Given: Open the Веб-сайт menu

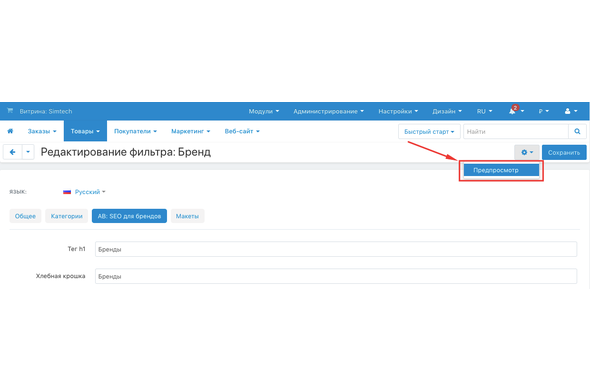Looking at the screenshot, I should pos(242,131).
